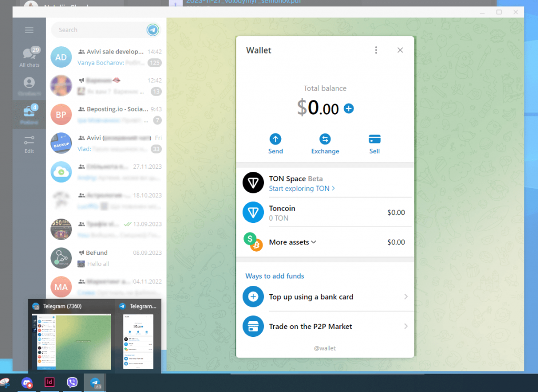Click the dollar and bitcoin assets icon
Image resolution: width=538 pixels, height=392 pixels.
[x=253, y=242]
